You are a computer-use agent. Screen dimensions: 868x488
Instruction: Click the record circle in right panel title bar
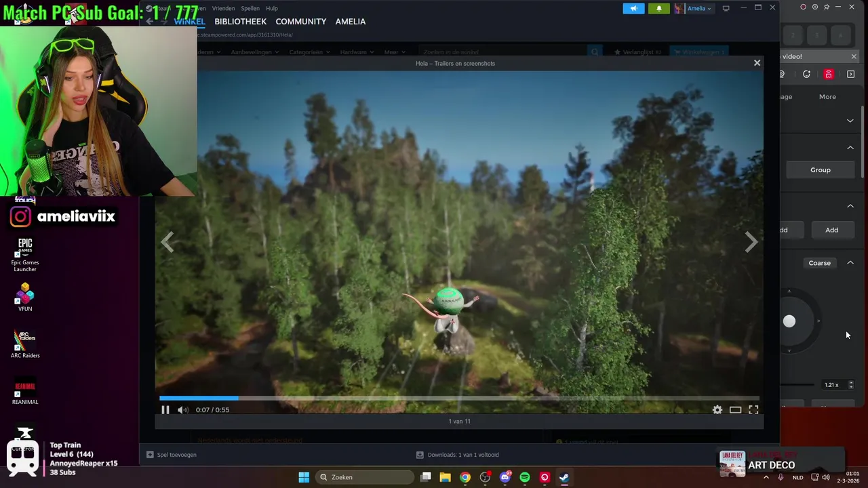pos(804,7)
